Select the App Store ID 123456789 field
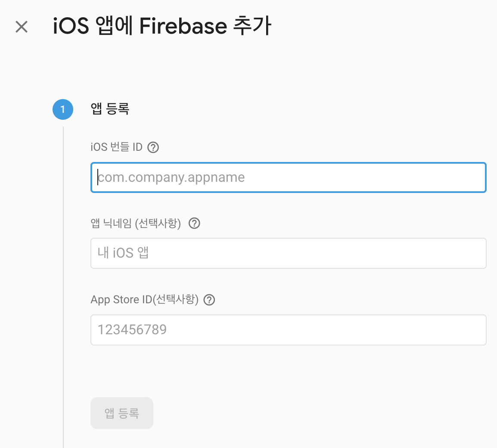497x448 pixels. tap(289, 330)
